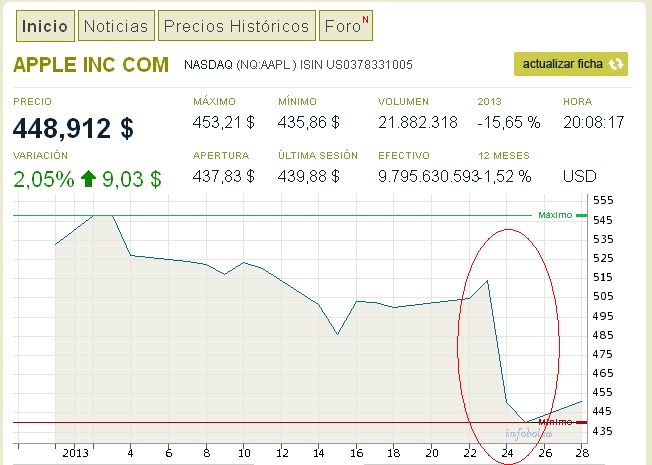
Task: Click the green Máximo line label on chart
Action: tap(555, 215)
